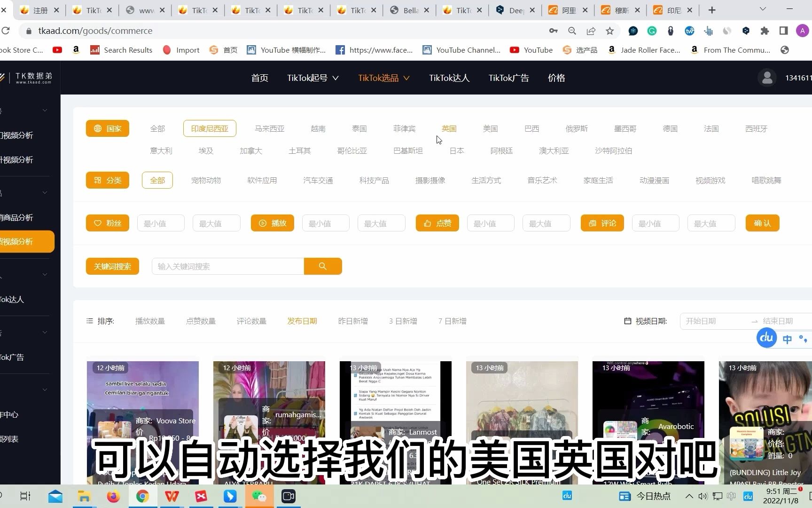Open Firefox from the taskbar
The image size is (812, 508).
pos(113,496)
